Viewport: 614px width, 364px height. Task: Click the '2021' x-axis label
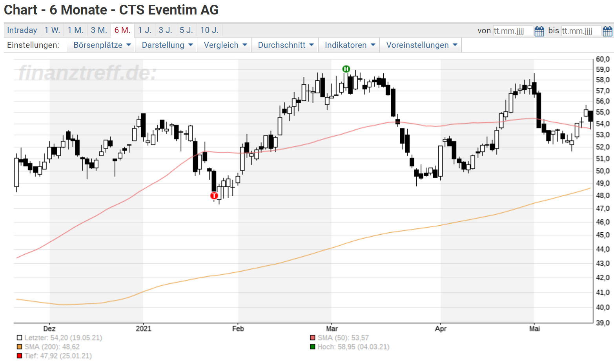(144, 329)
